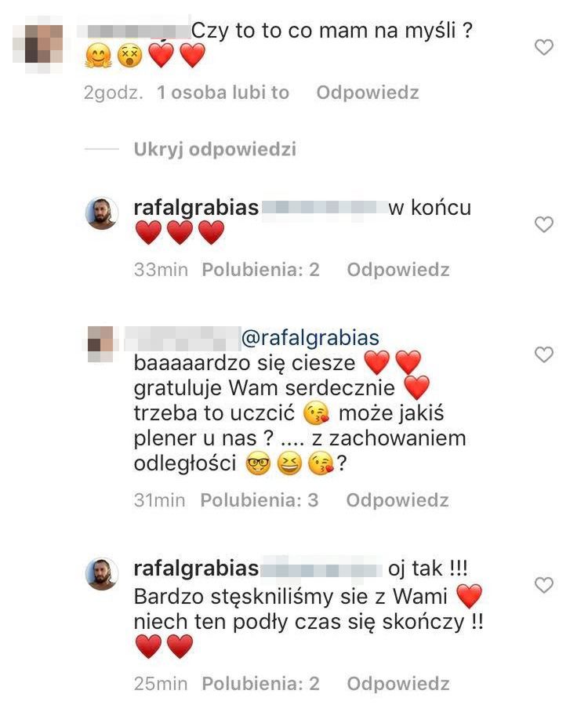Open rafalgrabias avatar on "oj tak" reply
This screenshot has width=588, height=712.
click(x=102, y=574)
